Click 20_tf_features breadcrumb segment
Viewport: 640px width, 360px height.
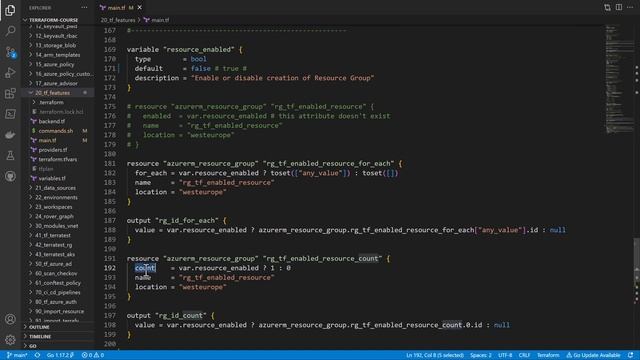point(118,20)
